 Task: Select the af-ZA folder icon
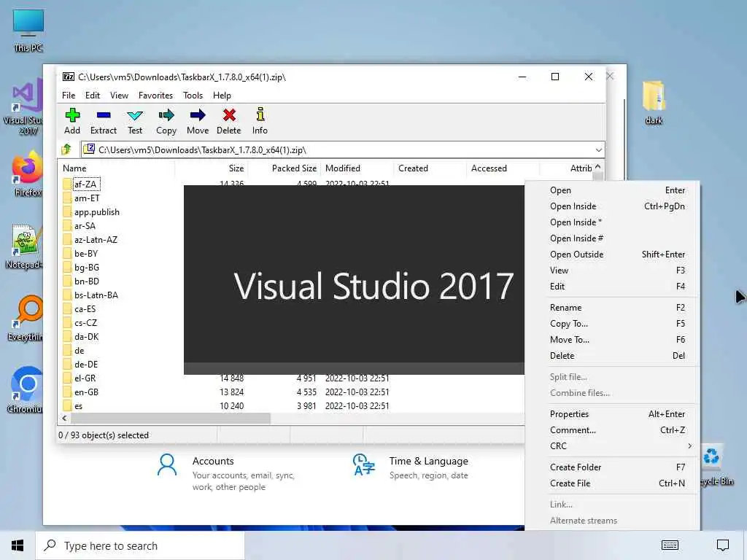[67, 184]
